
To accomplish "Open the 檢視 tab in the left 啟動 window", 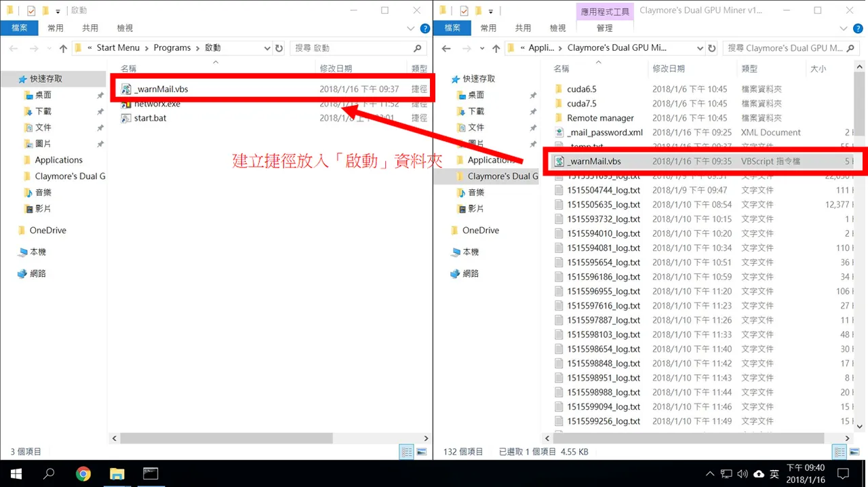I will coord(125,28).
